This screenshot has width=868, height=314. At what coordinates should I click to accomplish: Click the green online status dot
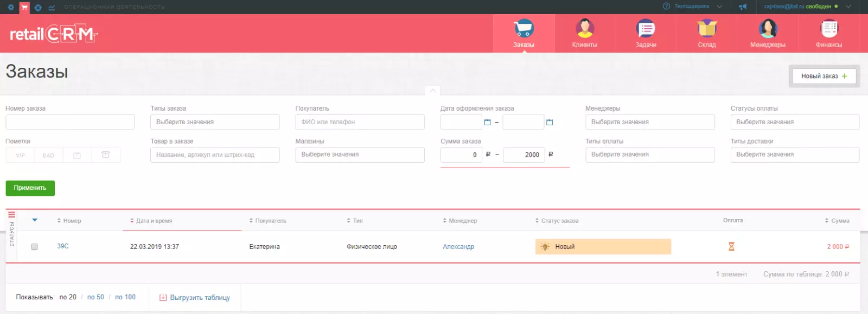(836, 7)
